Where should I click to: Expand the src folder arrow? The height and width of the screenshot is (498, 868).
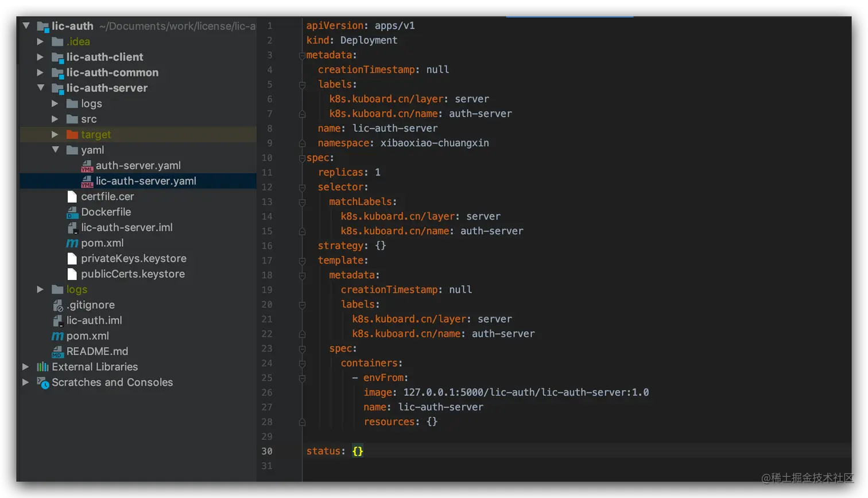55,119
